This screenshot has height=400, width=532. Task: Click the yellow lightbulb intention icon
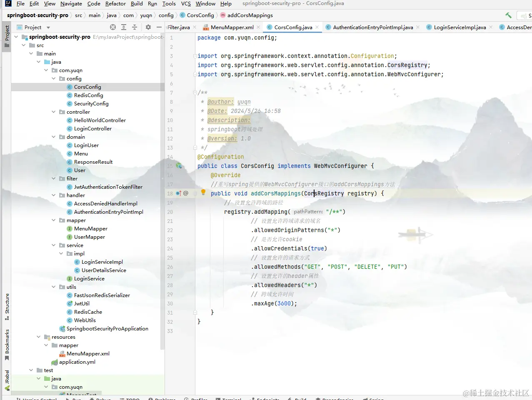(203, 192)
